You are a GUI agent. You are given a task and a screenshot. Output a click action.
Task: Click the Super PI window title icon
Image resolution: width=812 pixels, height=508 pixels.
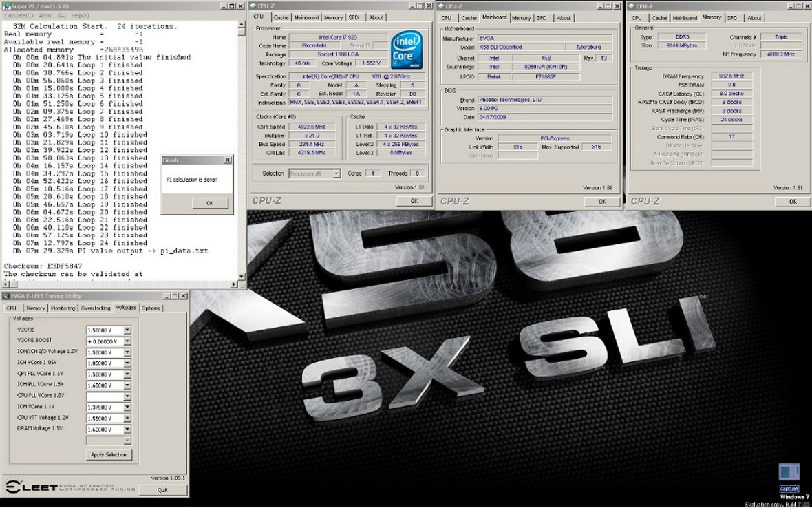coord(7,6)
